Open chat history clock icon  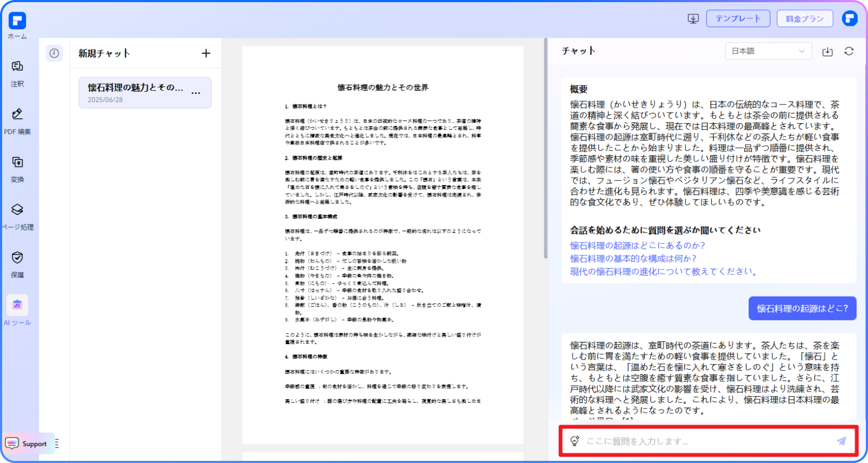tap(54, 53)
